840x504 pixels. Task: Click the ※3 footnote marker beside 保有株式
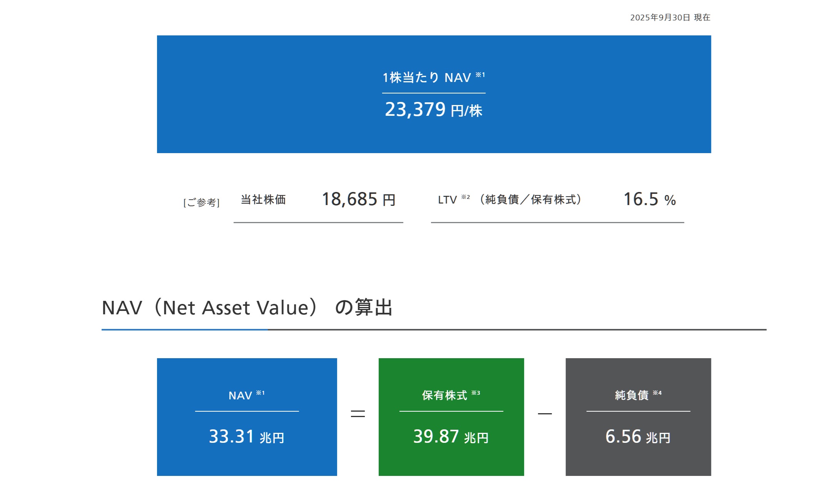tap(476, 393)
